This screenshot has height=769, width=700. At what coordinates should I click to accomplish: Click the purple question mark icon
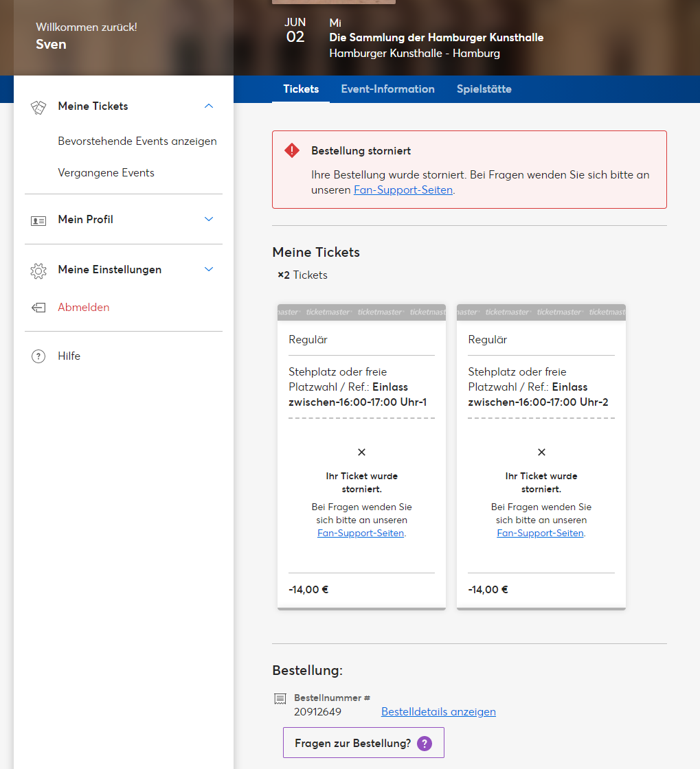[x=425, y=744]
